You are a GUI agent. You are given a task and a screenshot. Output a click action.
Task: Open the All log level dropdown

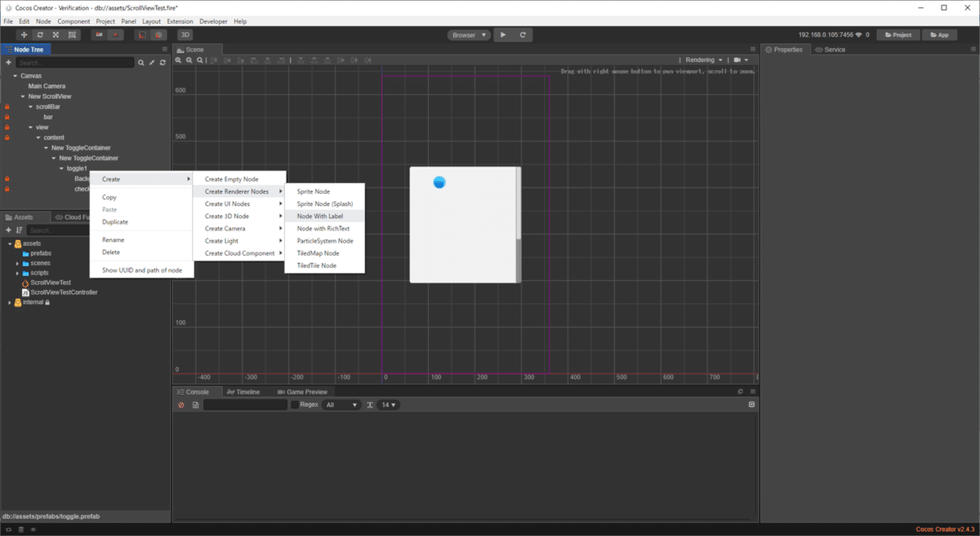(x=342, y=405)
